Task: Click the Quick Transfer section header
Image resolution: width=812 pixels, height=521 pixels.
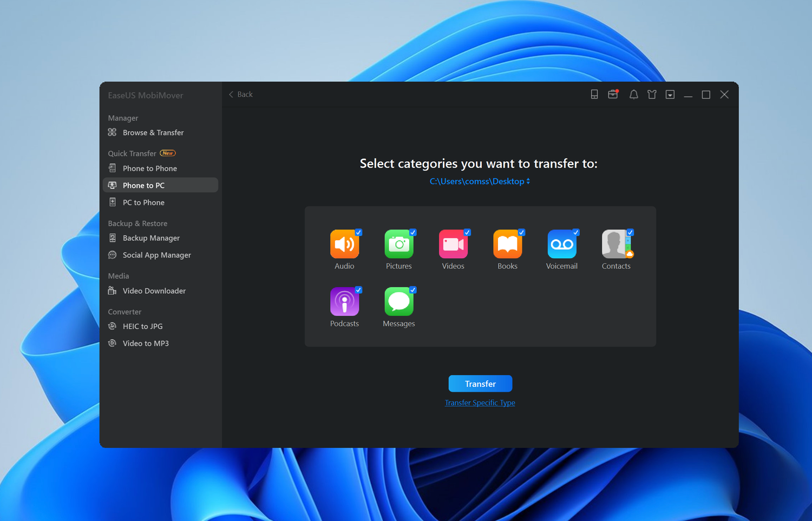Action: (132, 153)
